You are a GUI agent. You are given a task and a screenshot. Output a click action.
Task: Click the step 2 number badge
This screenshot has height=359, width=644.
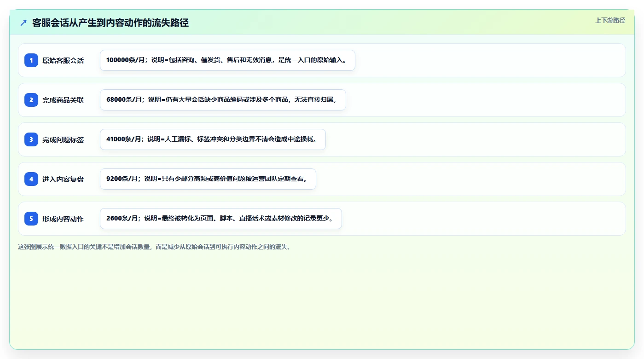tap(31, 100)
